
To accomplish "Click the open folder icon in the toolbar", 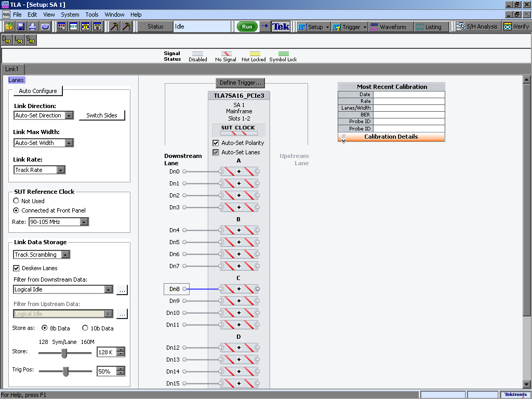I will pyautogui.click(x=9, y=26).
